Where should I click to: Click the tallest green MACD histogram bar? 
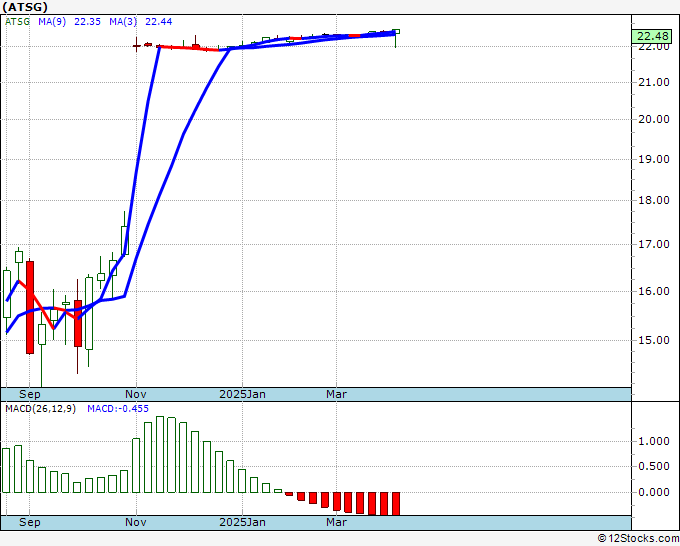160,454
